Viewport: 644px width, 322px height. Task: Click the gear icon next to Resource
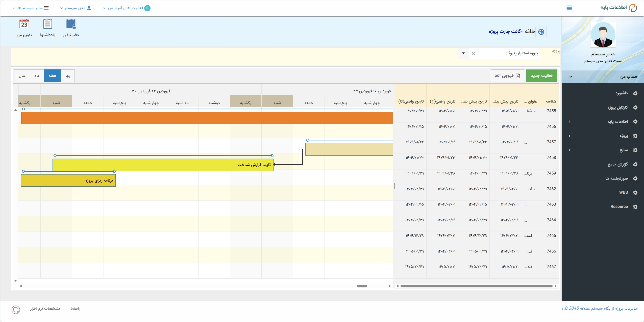[635, 207]
